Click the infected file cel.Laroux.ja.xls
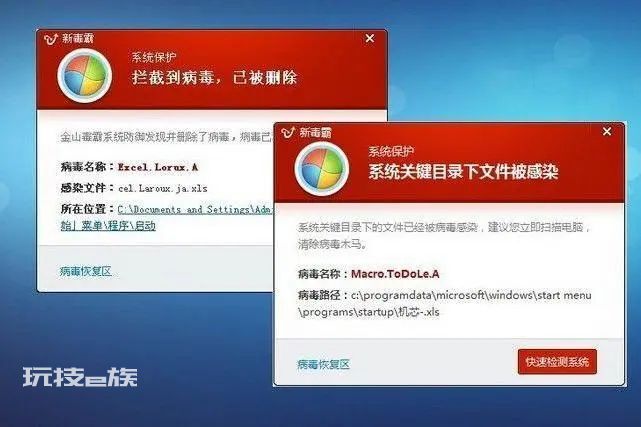The width and height of the screenshot is (641, 427). (x=163, y=188)
